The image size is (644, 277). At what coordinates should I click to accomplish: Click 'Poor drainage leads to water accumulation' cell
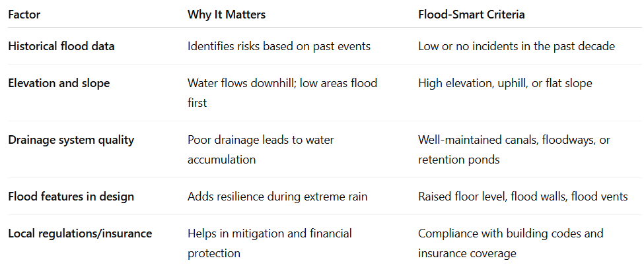[261, 149]
